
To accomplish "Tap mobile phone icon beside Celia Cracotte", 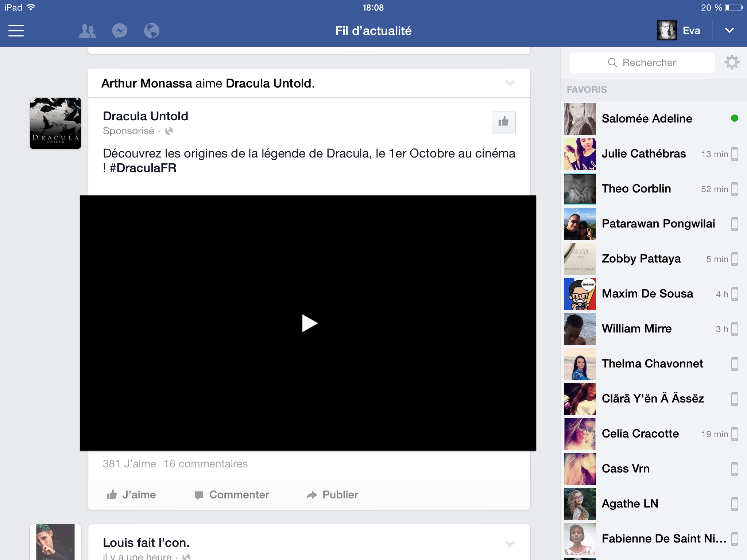I will coord(735,434).
